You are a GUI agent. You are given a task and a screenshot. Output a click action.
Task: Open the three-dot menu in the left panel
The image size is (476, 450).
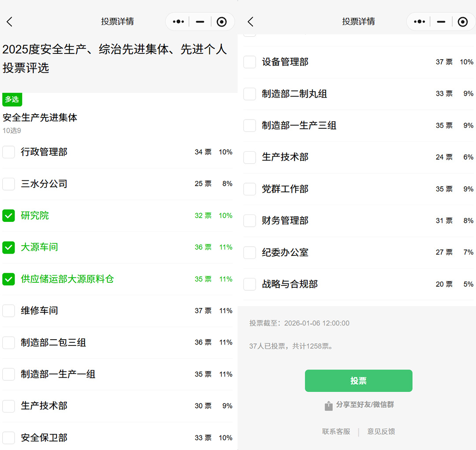[x=178, y=22]
